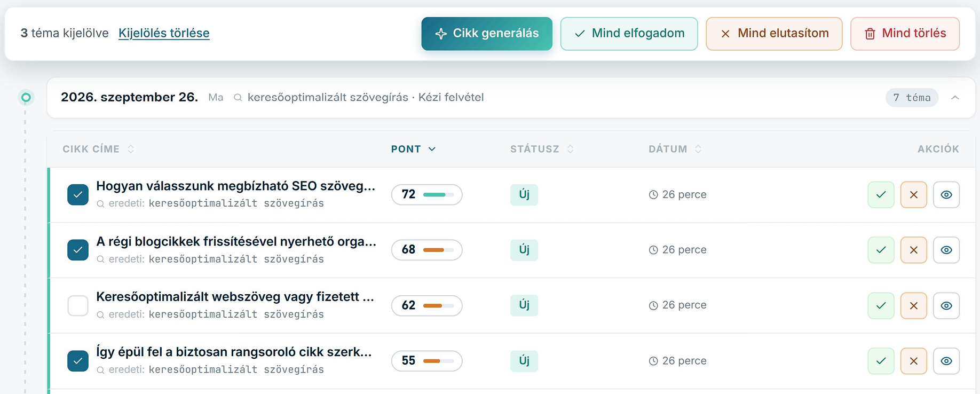Accept the 'Hogyan válasszunk megbízható SEO' topic
Viewport: 980px width, 394px height.
pyautogui.click(x=881, y=195)
